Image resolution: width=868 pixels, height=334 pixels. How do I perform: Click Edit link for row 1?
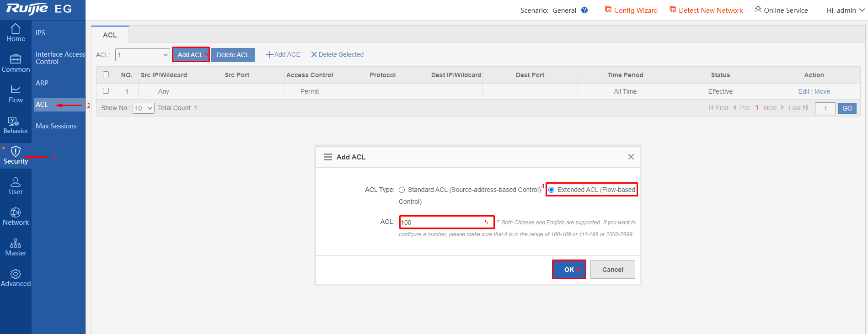(x=804, y=91)
